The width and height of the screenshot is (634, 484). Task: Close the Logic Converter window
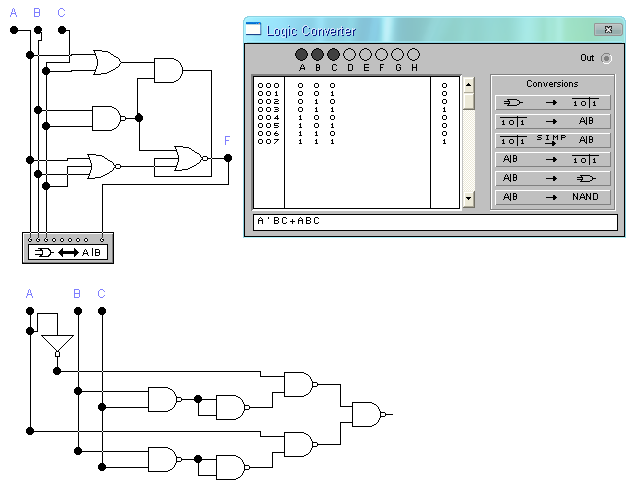pyautogui.click(x=608, y=30)
